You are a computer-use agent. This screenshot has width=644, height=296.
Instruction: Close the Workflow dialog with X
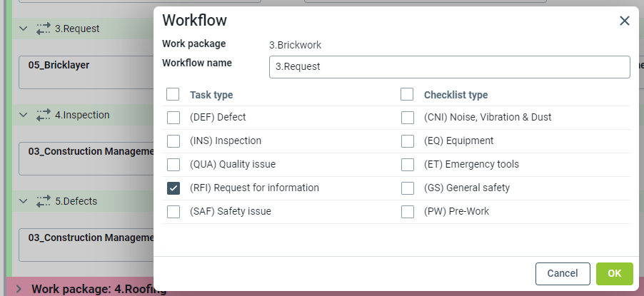coord(624,21)
